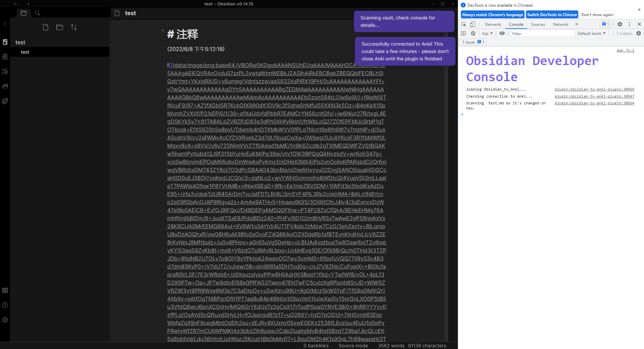Open Obsidian settings via the gear icon
This screenshot has width=644, height=349.
pyautogui.click(x=5, y=320)
